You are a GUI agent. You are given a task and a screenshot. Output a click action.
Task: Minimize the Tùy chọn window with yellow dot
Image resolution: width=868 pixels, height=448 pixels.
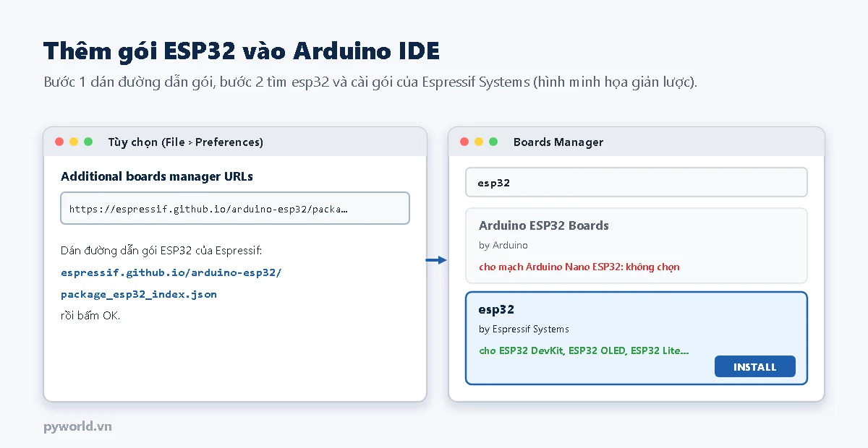click(74, 142)
